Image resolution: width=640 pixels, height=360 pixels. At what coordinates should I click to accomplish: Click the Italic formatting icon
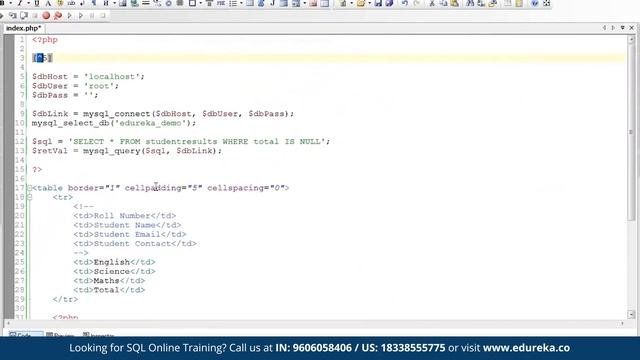click(x=20, y=3)
